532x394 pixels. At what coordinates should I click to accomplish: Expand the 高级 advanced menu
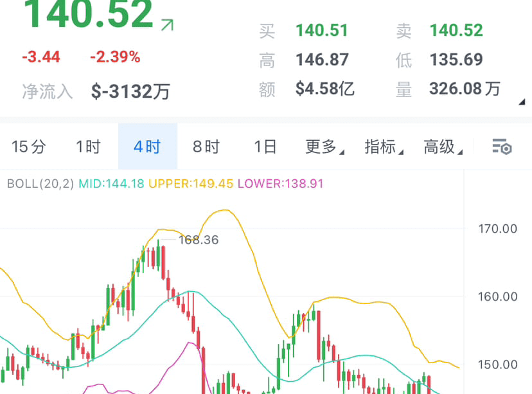click(442, 147)
